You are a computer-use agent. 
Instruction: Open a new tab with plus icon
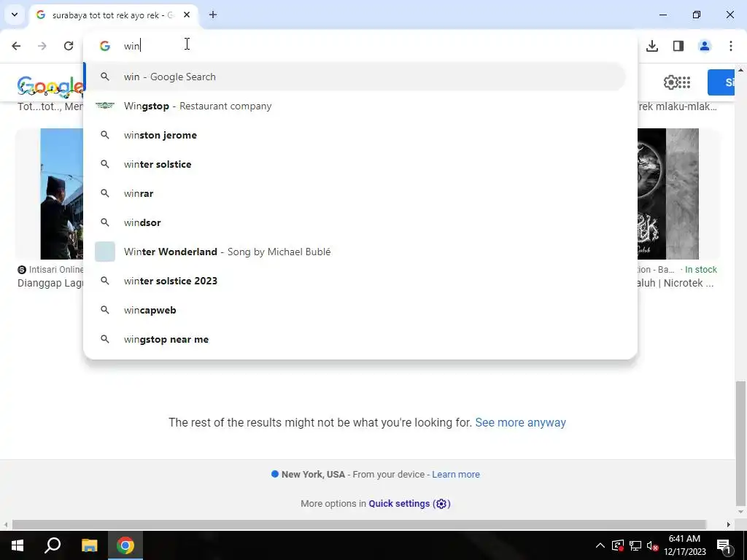pos(213,15)
